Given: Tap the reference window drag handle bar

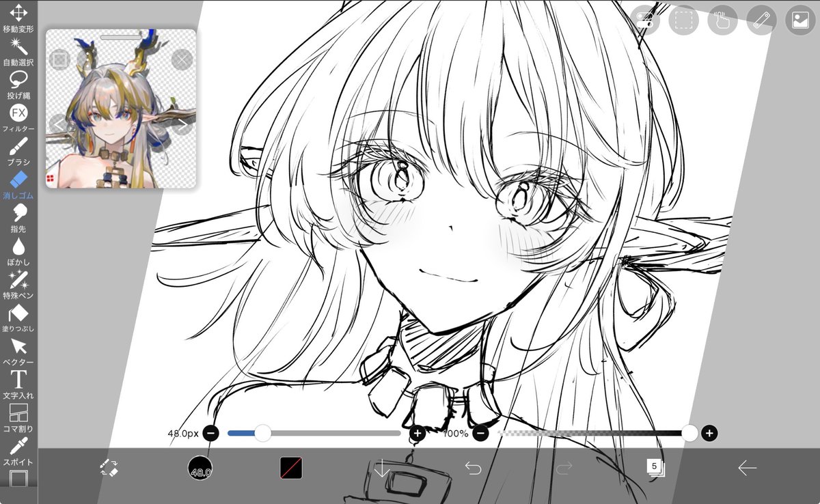Looking at the screenshot, I should pos(120,36).
